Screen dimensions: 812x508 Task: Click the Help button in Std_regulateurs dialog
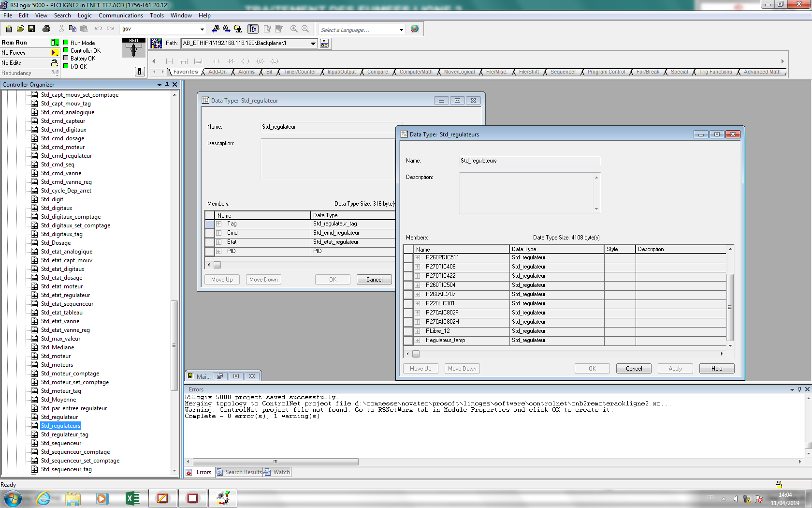(716, 369)
